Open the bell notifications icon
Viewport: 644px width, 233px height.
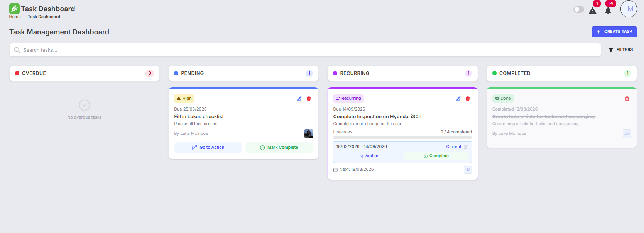coord(608,10)
